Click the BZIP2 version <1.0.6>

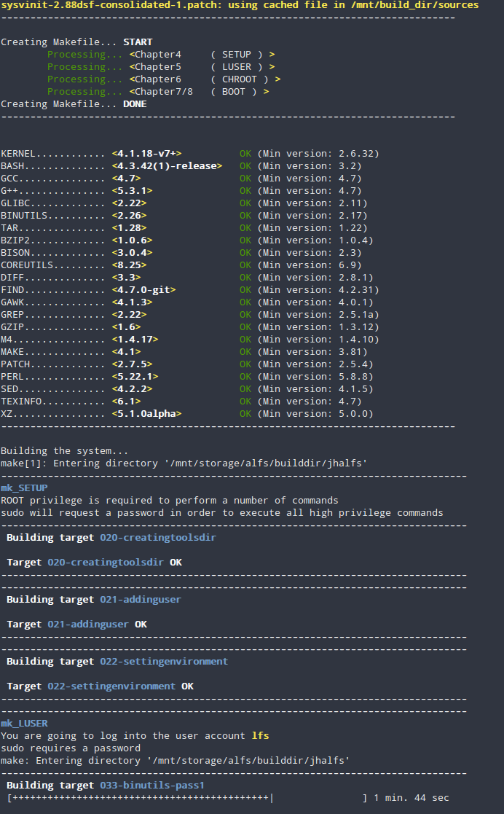[133, 240]
